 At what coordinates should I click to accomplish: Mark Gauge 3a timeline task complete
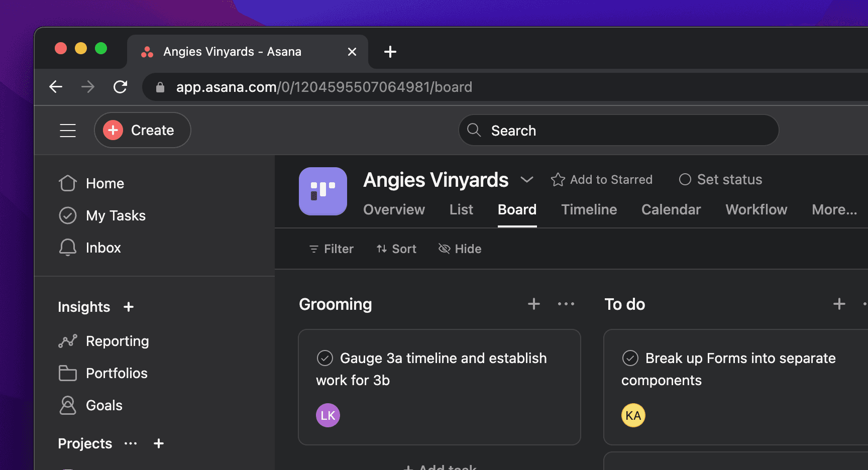325,358
